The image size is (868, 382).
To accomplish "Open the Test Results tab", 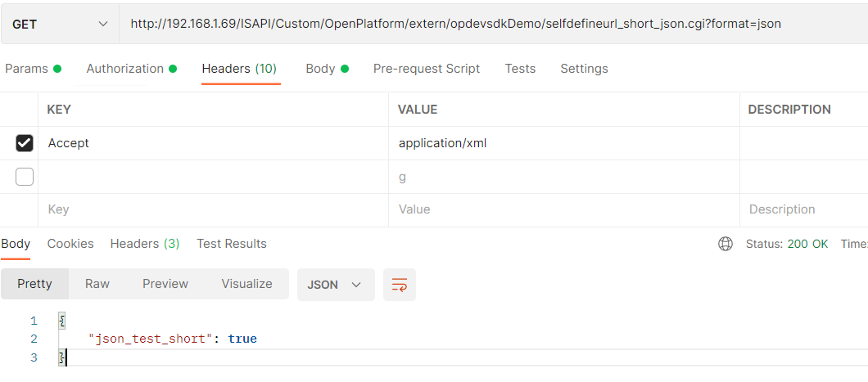I will point(232,244).
